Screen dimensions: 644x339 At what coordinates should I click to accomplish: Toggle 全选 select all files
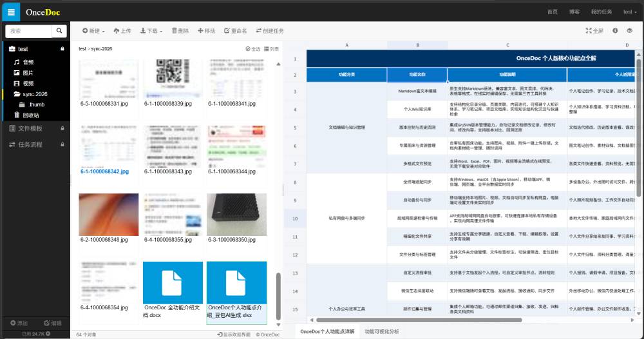(x=253, y=49)
